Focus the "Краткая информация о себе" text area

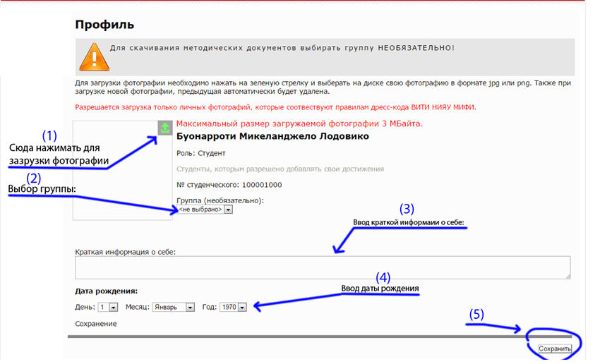(x=323, y=267)
